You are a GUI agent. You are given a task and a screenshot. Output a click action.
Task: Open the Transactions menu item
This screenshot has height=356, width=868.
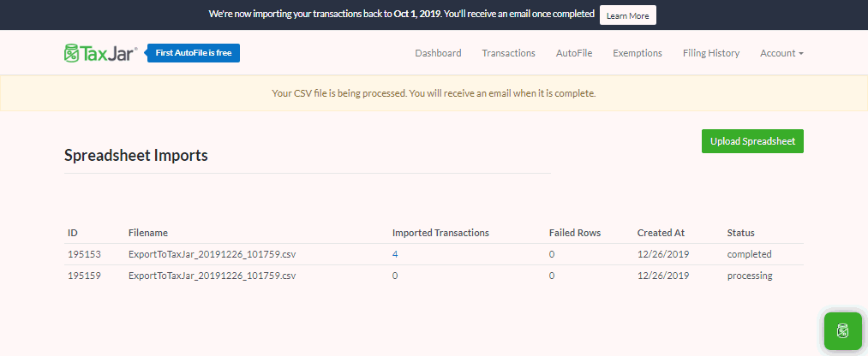click(x=508, y=53)
